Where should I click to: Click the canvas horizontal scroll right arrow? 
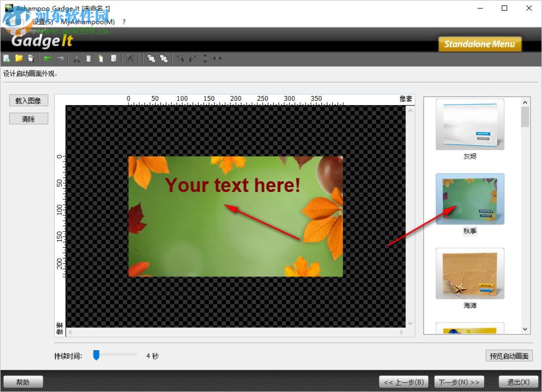(x=401, y=332)
